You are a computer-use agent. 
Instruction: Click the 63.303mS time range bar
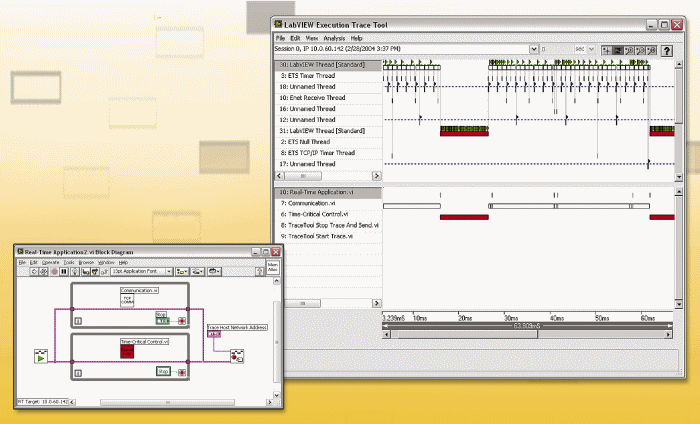click(527, 326)
